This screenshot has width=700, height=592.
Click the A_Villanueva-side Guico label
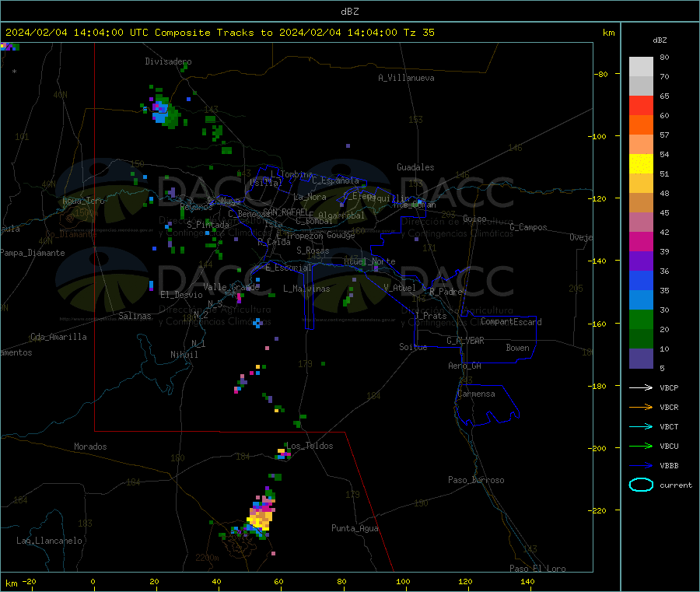tap(474, 219)
